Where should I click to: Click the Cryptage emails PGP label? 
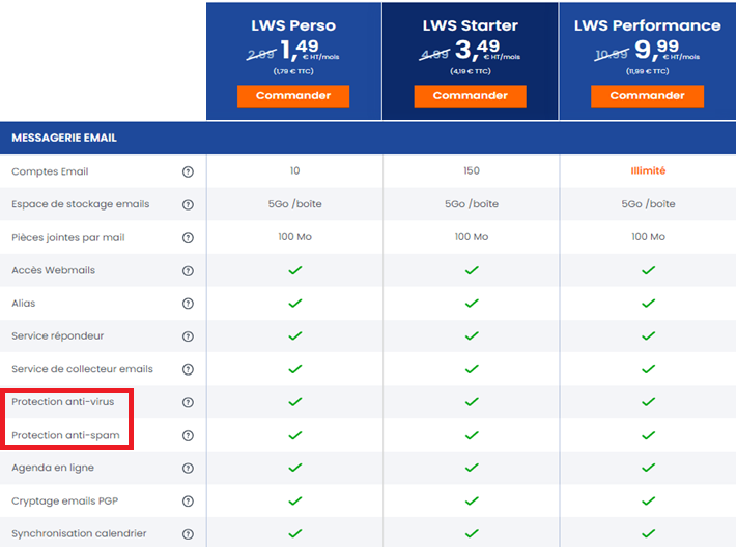pyautogui.click(x=64, y=501)
